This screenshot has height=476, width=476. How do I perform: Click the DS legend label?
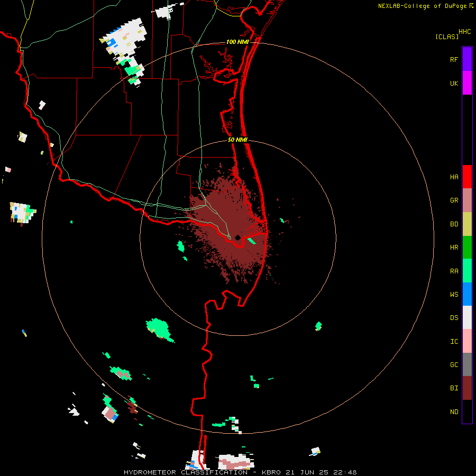(x=454, y=317)
